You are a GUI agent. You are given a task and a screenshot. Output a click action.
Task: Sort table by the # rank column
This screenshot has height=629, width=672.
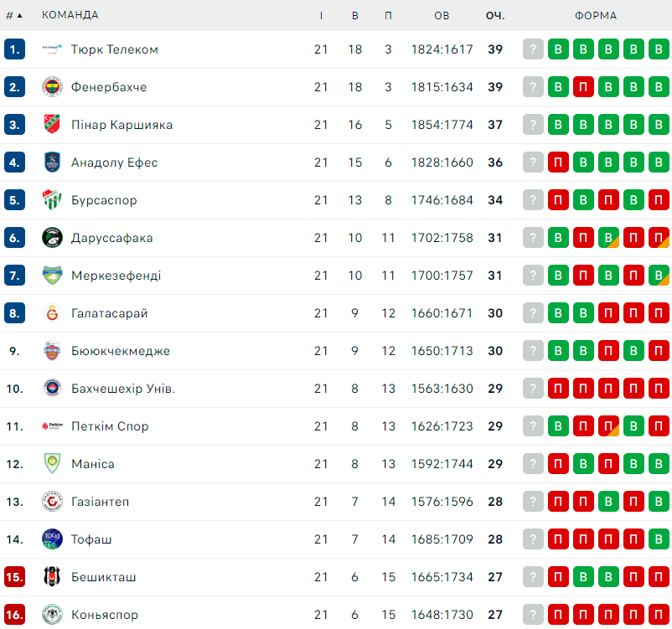point(13,15)
